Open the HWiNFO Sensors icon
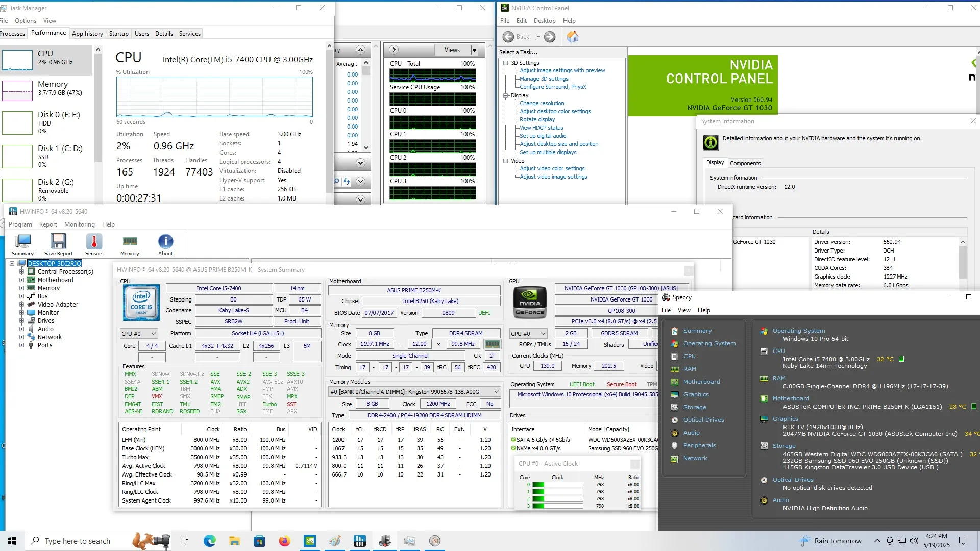The image size is (980, 551). click(94, 244)
